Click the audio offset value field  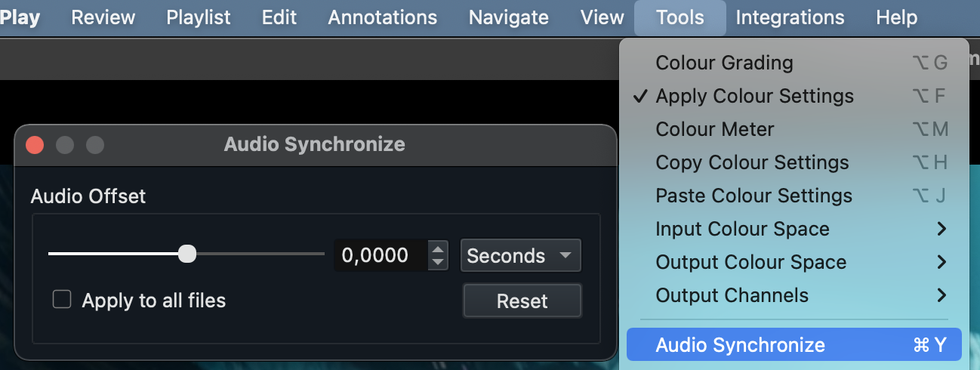pyautogui.click(x=381, y=255)
